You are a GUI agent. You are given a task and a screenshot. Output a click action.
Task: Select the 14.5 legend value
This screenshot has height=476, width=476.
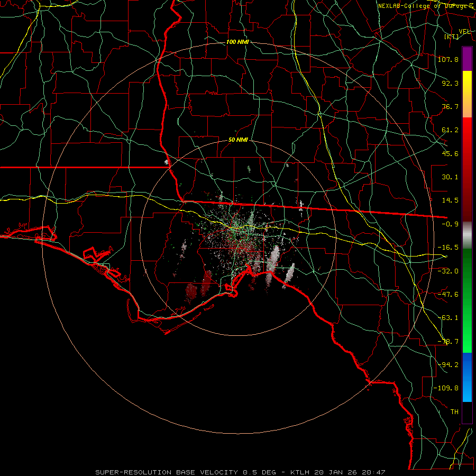click(x=450, y=200)
